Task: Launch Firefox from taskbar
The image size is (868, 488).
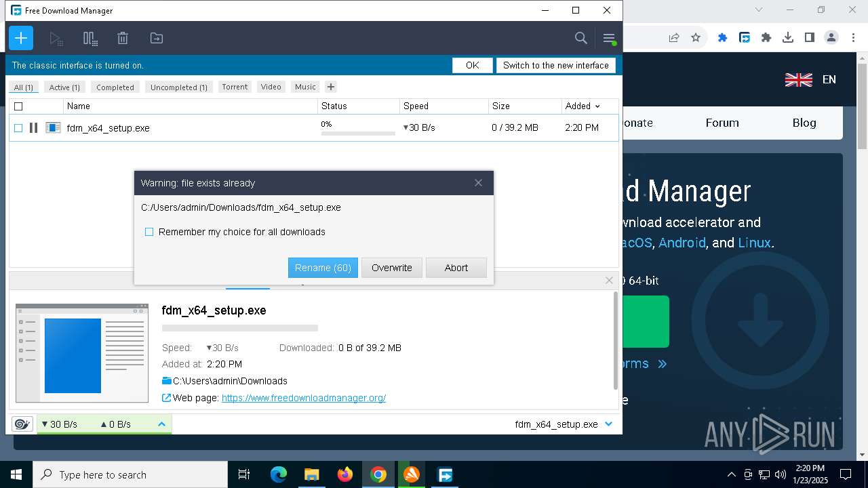Action: [x=345, y=474]
